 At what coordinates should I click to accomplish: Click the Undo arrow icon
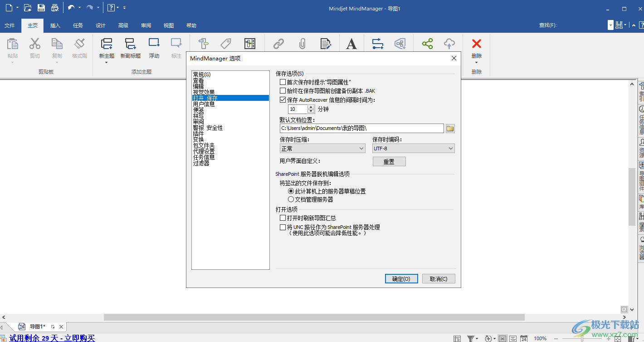(71, 8)
